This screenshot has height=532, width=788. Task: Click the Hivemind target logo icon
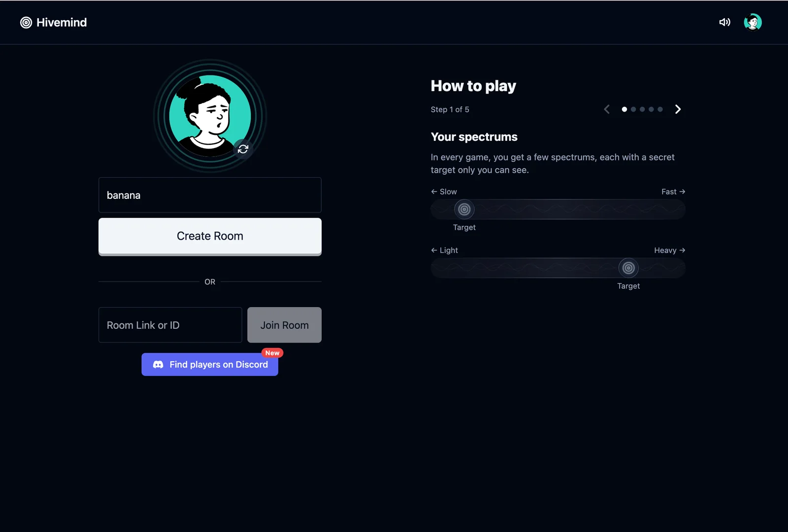coord(26,23)
